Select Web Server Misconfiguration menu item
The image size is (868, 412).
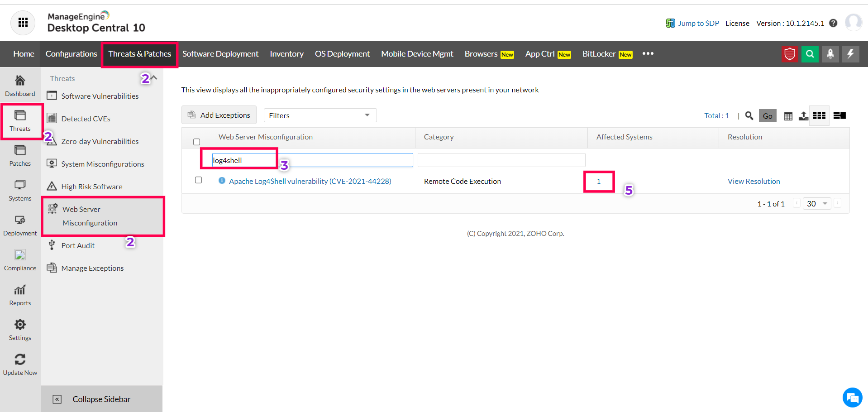(103, 216)
